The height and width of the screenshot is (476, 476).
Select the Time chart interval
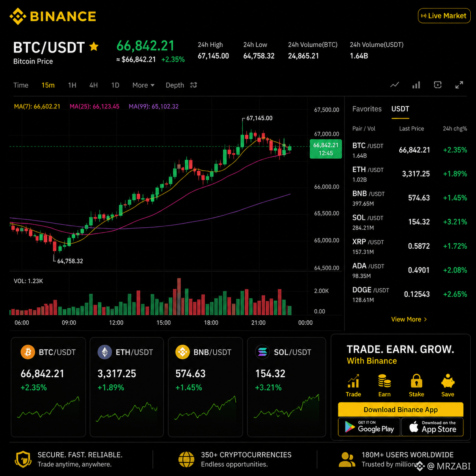pyautogui.click(x=21, y=85)
